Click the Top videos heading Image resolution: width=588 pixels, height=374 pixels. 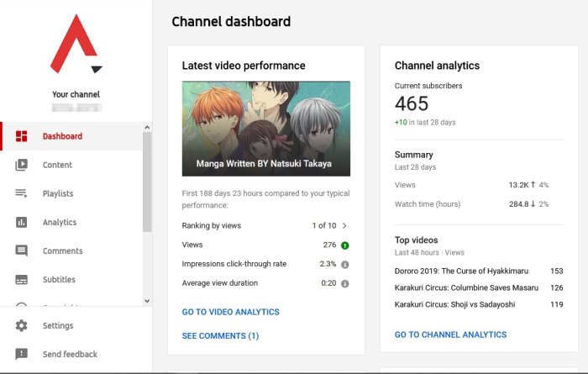click(x=416, y=240)
